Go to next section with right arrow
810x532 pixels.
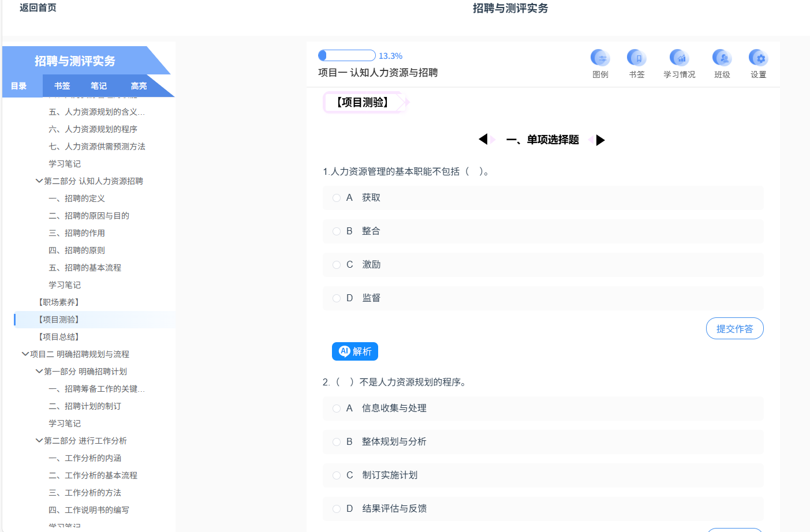(600, 140)
